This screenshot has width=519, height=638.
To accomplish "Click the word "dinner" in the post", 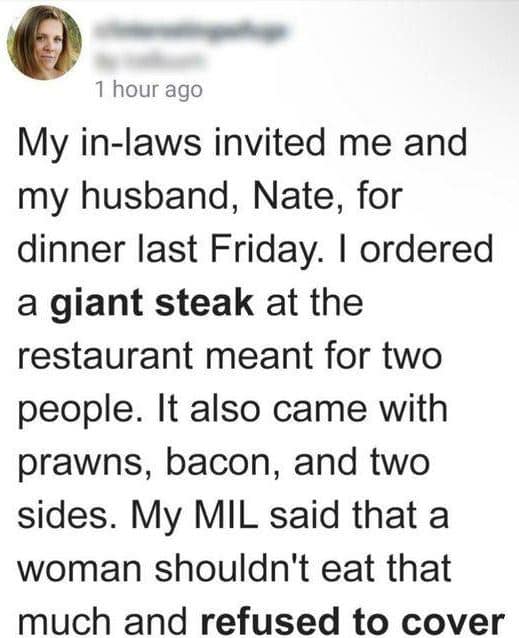I will click(71, 249).
